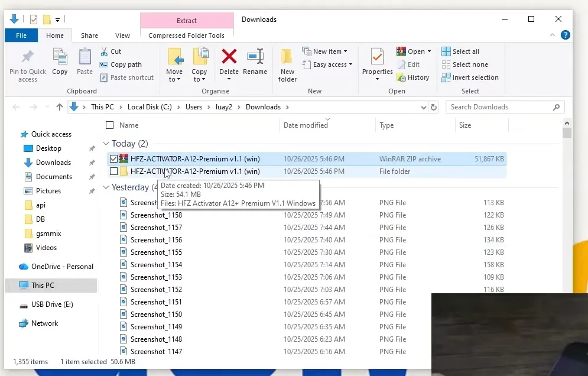Click Select none in the ribbon
Image resolution: width=588 pixels, height=376 pixels.
(x=465, y=64)
